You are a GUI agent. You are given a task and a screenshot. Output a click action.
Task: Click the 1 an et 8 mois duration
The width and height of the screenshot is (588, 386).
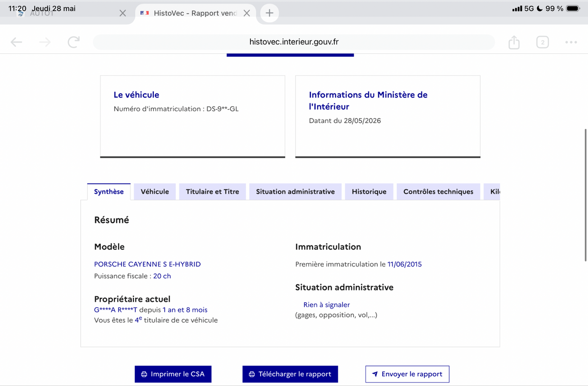tap(185, 310)
